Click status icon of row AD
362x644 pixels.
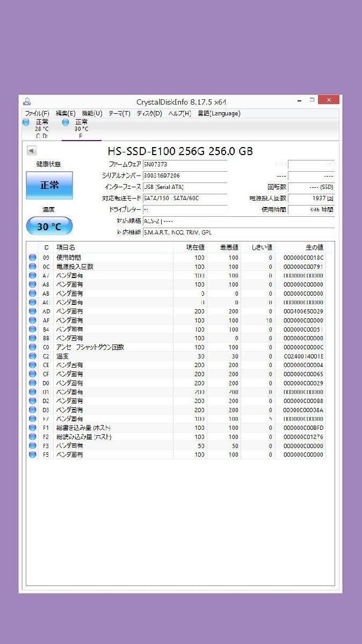[x=33, y=311]
